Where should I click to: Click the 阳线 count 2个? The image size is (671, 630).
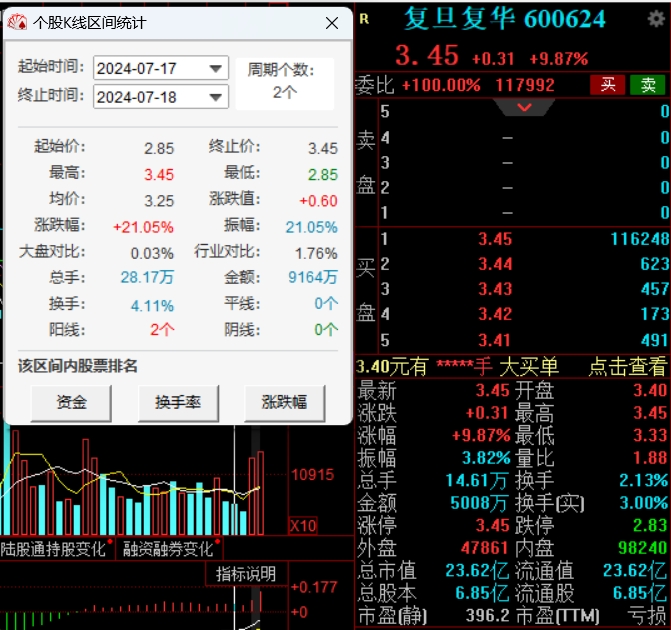pyautogui.click(x=162, y=330)
